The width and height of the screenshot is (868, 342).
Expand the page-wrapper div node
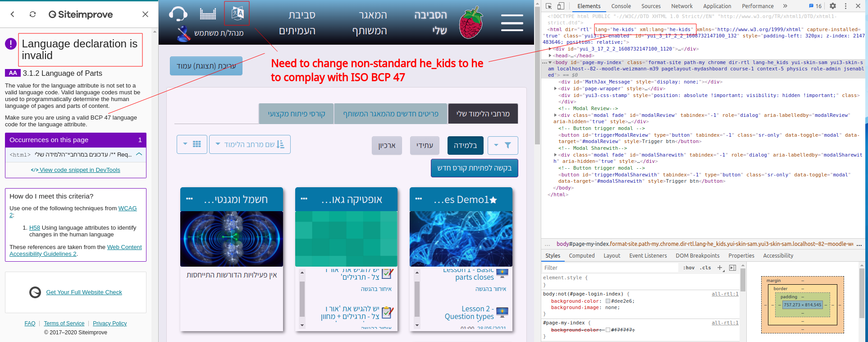[x=556, y=88]
